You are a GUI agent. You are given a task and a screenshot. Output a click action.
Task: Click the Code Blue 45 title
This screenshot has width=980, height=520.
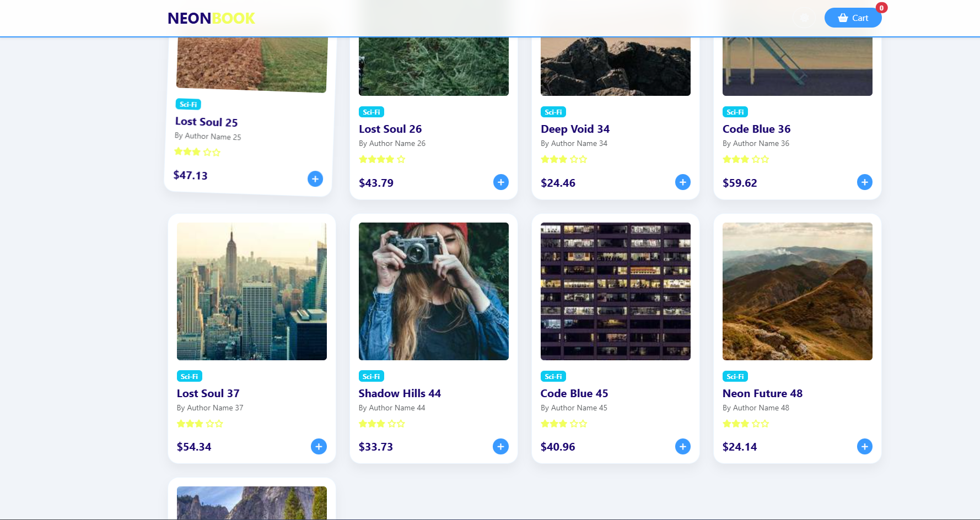click(x=574, y=393)
